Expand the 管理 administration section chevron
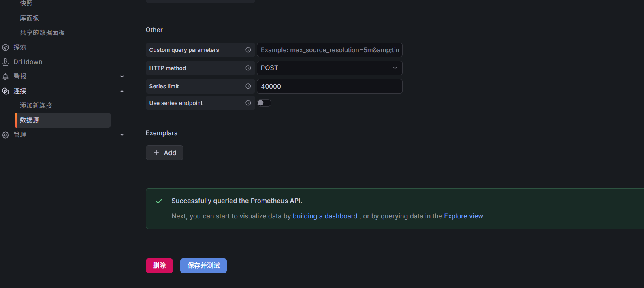Screen dimensions: 644x288 122,135
